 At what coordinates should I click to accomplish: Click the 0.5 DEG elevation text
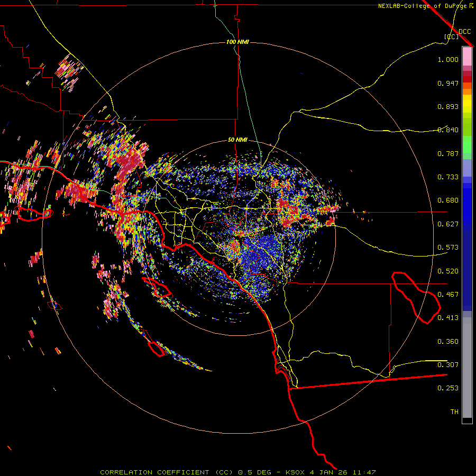[x=254, y=472]
